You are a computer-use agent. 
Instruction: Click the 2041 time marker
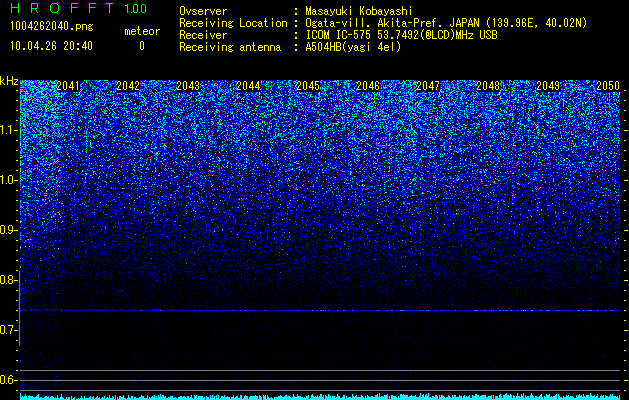[68, 86]
